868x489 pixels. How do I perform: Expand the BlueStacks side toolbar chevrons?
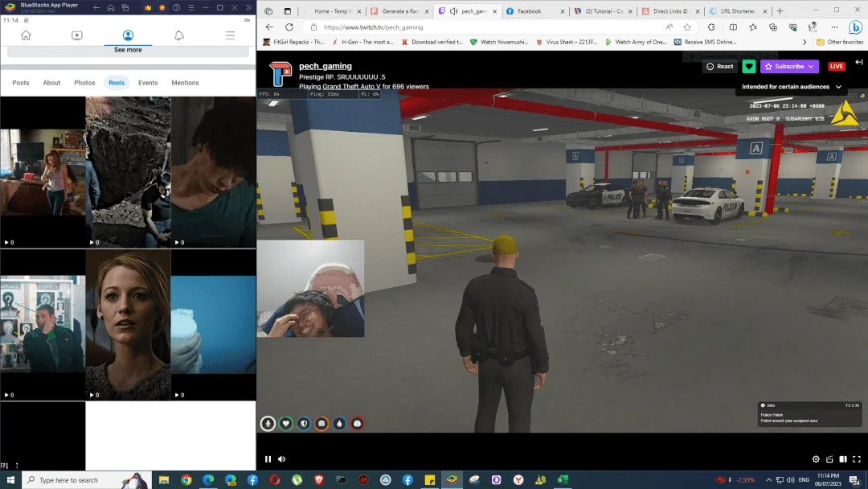coord(248,8)
